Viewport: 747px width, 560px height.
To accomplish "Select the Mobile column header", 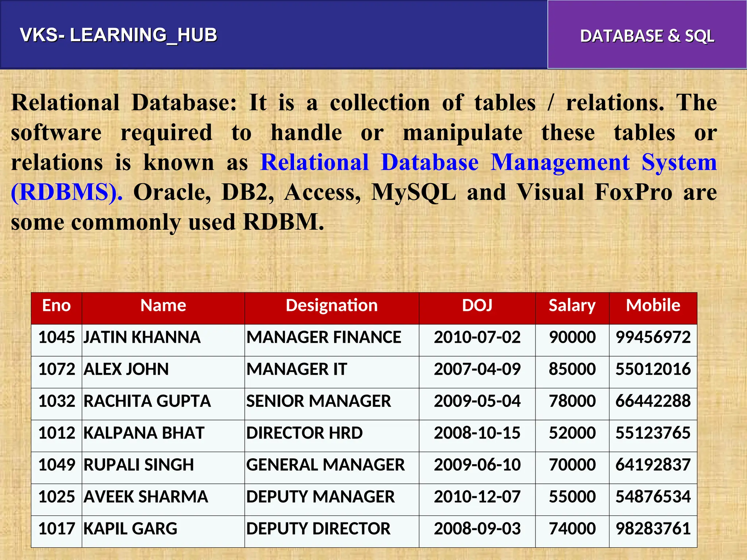I will point(653,308).
